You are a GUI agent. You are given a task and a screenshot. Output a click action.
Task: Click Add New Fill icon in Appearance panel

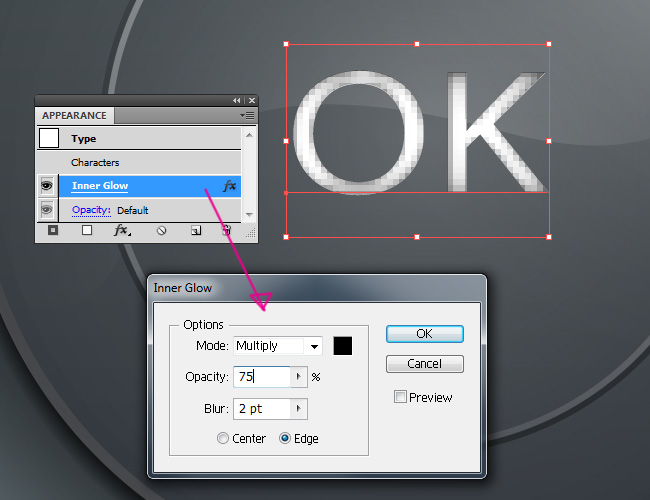coord(87,230)
